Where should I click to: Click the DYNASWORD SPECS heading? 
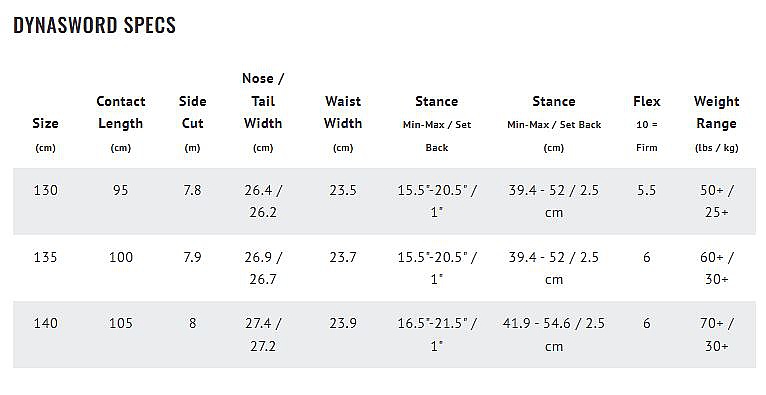[x=94, y=25]
